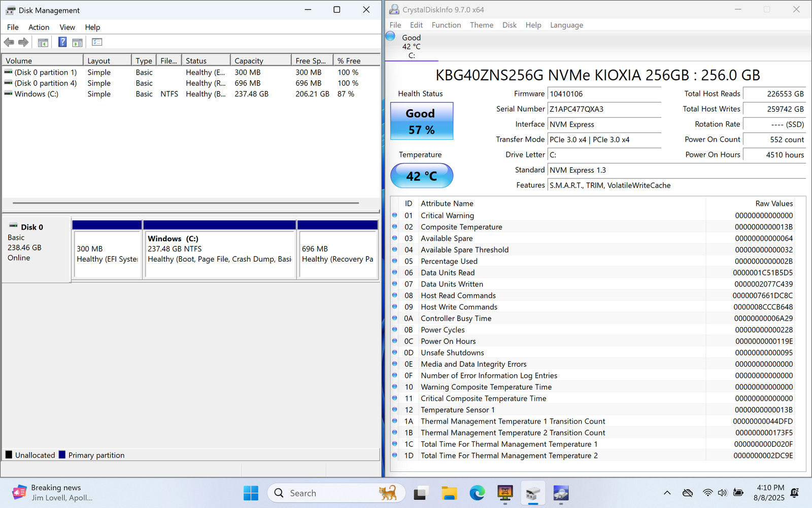
Task: Click Show/Hide Action Pane toolbar icon
Action: (78, 42)
